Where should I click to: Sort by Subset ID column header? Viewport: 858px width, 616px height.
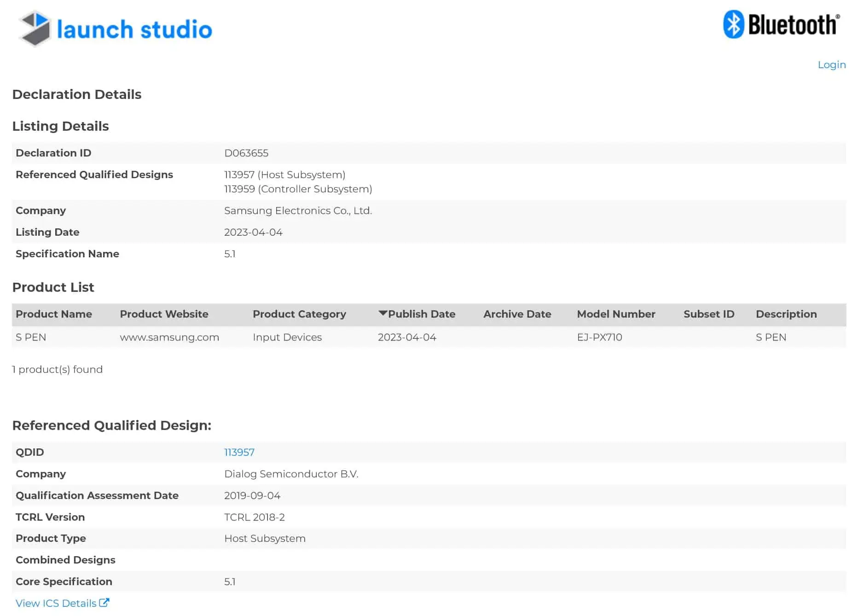[709, 314]
